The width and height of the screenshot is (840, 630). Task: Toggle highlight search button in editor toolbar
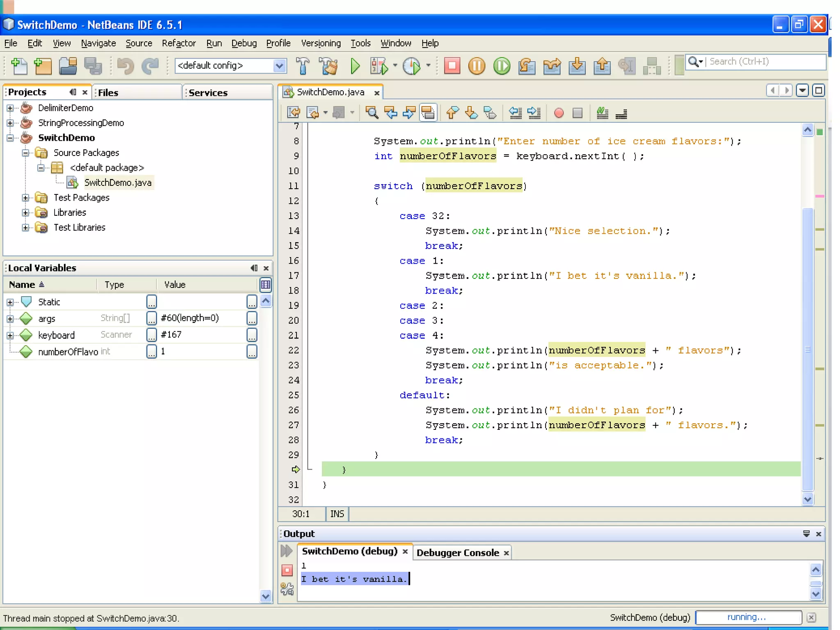click(428, 113)
